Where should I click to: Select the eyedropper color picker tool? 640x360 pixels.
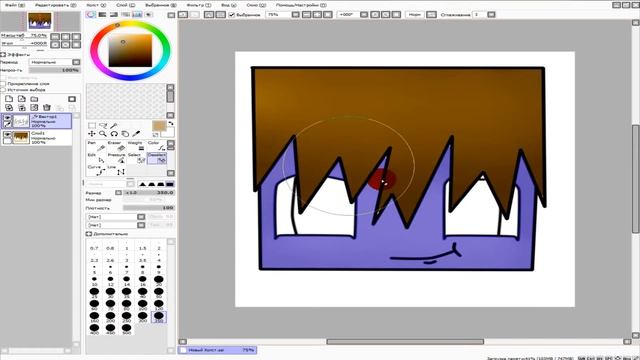[136, 134]
